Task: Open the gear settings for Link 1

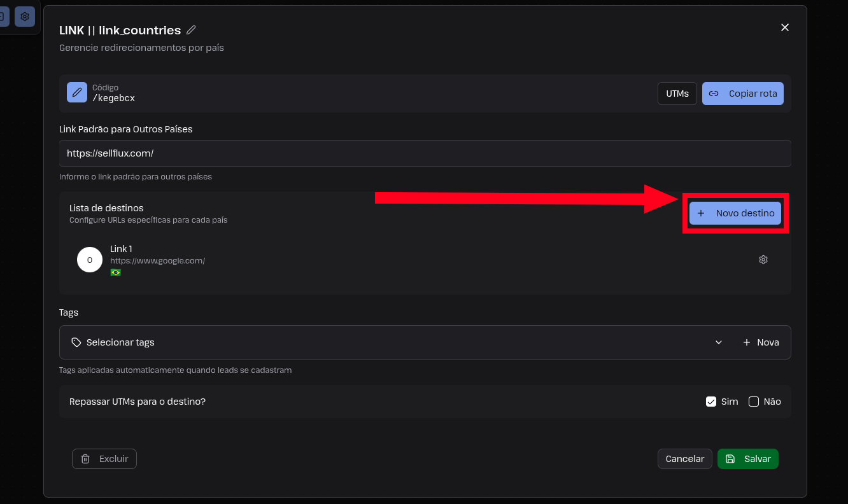Action: click(x=763, y=260)
